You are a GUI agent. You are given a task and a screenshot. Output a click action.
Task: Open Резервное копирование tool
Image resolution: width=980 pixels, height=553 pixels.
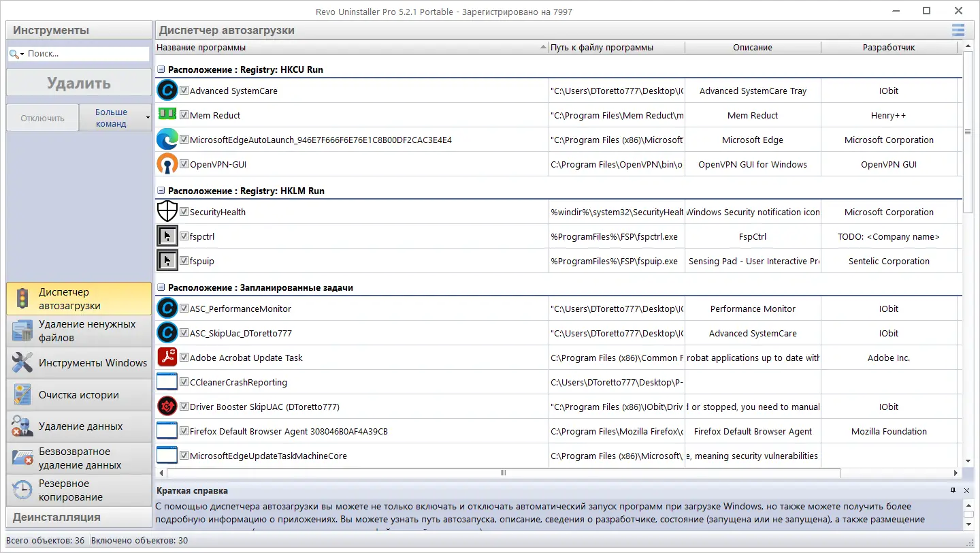[79, 490]
